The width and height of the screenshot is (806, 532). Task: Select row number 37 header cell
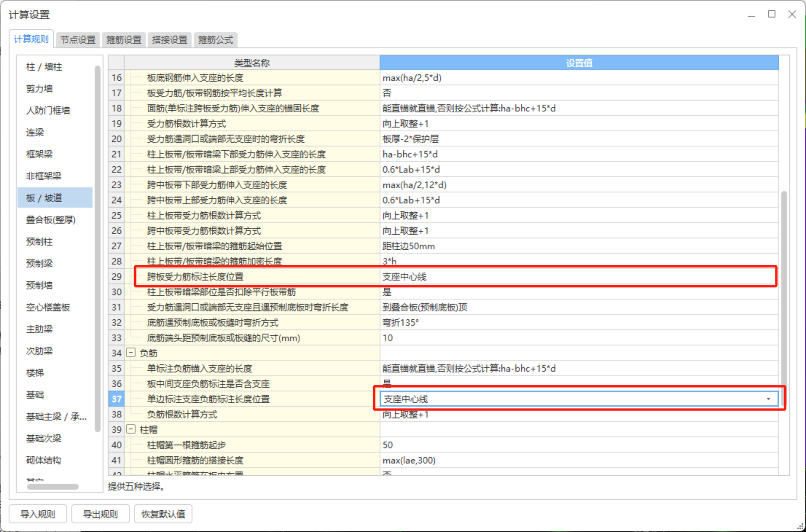(117, 399)
